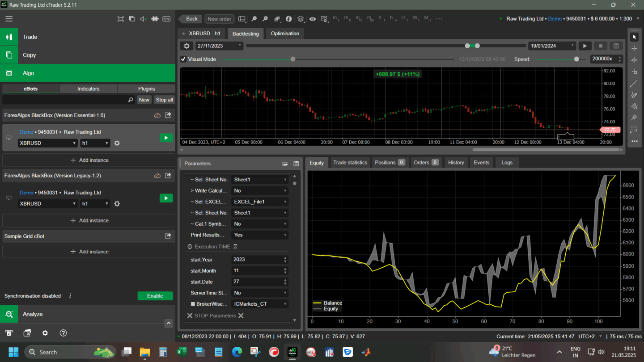The width and height of the screenshot is (644, 362).
Task: Click the sound volume icon in top bar
Action: (x=143, y=19)
